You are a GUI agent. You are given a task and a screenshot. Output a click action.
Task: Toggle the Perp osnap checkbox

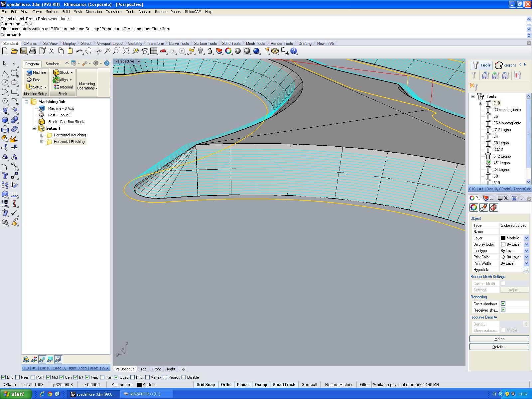(87, 377)
